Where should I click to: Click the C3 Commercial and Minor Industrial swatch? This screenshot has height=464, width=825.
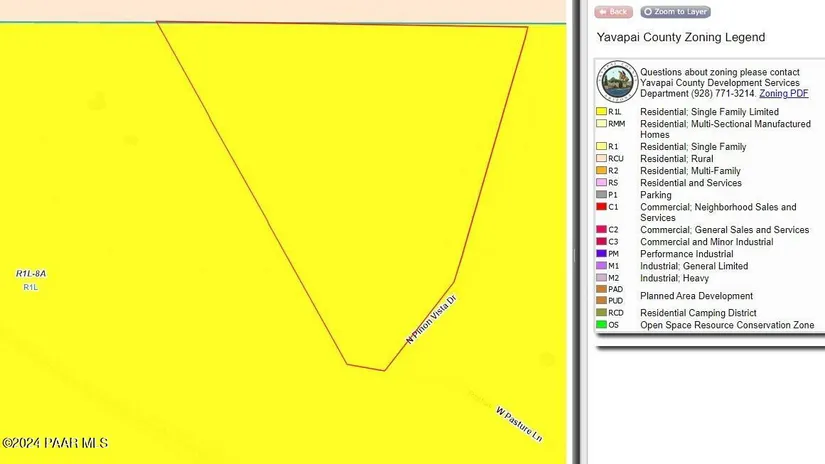click(x=601, y=242)
